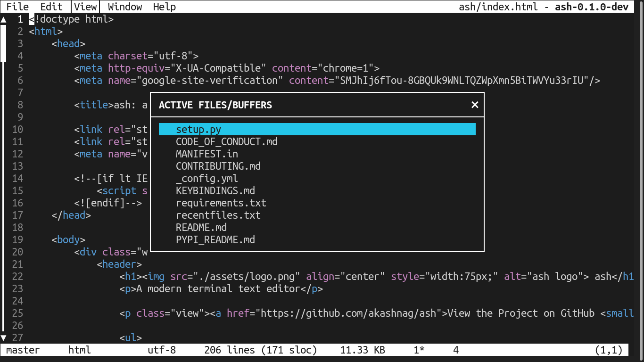The image size is (644, 362).
Task: Select the _config.yml entry
Action: [x=206, y=178]
